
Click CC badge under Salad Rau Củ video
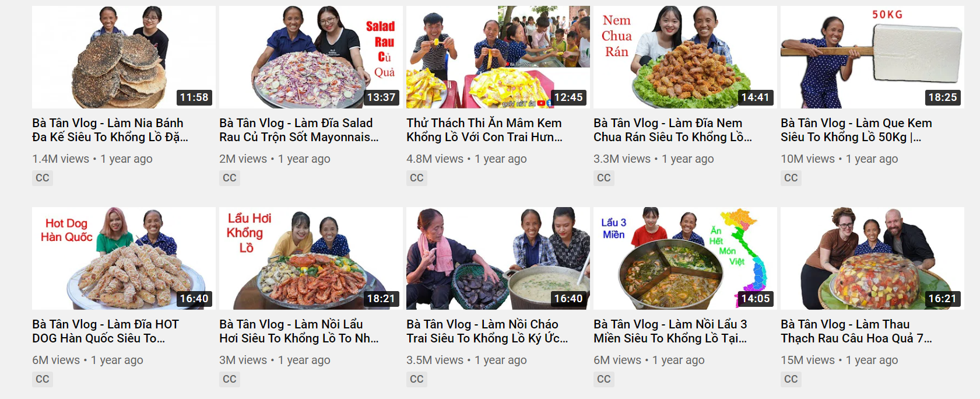click(x=230, y=178)
